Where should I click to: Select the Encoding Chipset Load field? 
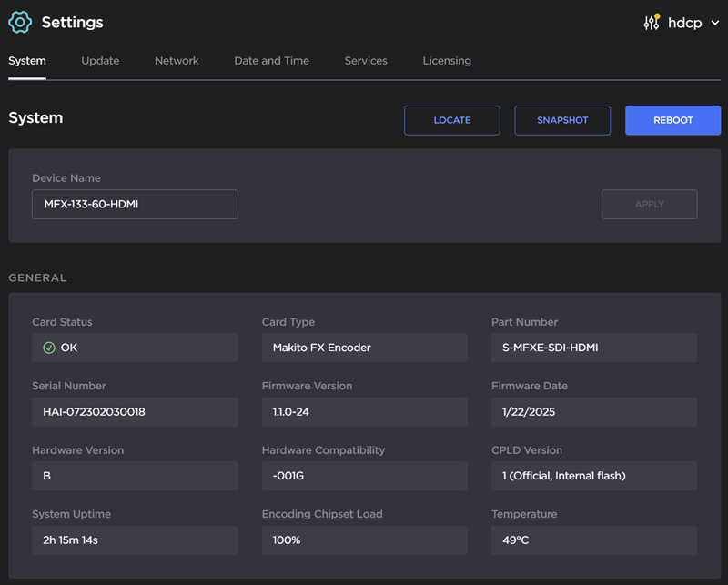(364, 540)
